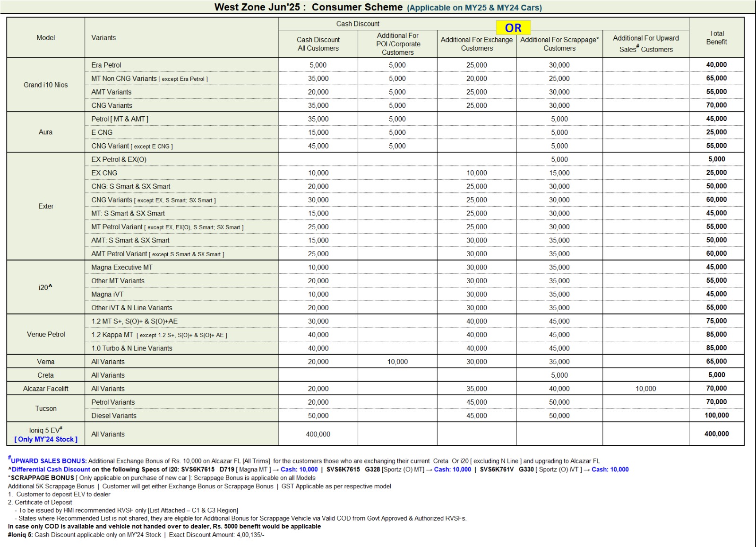Viewport: 756px width, 547px height.
Task: Click the 'Tucson' model cell
Action: point(46,408)
